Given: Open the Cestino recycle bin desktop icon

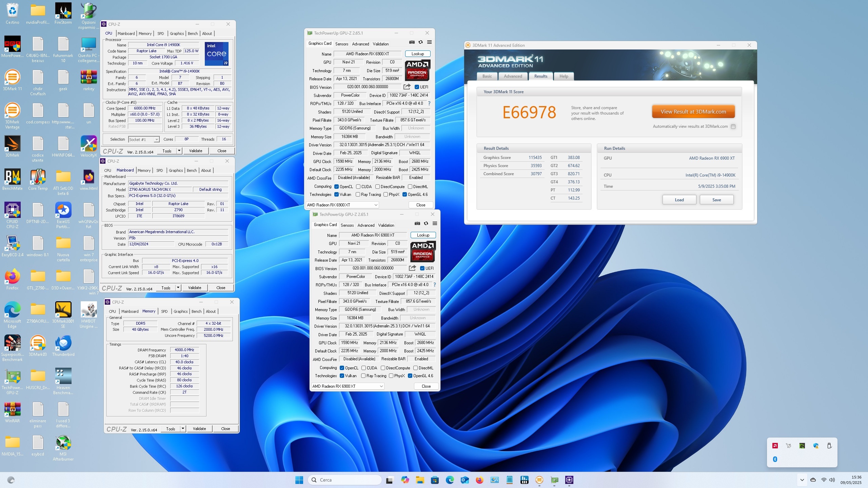Looking at the screenshot, I should coord(12,14).
